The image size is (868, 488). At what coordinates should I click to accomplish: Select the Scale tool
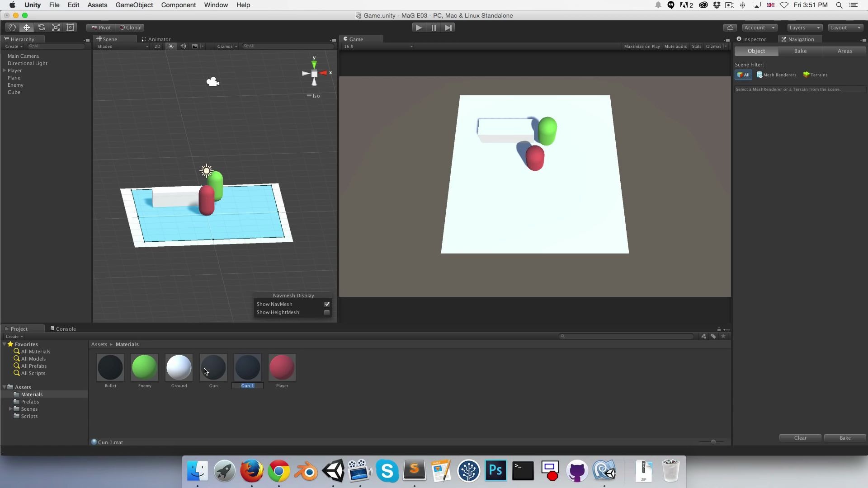pos(56,28)
